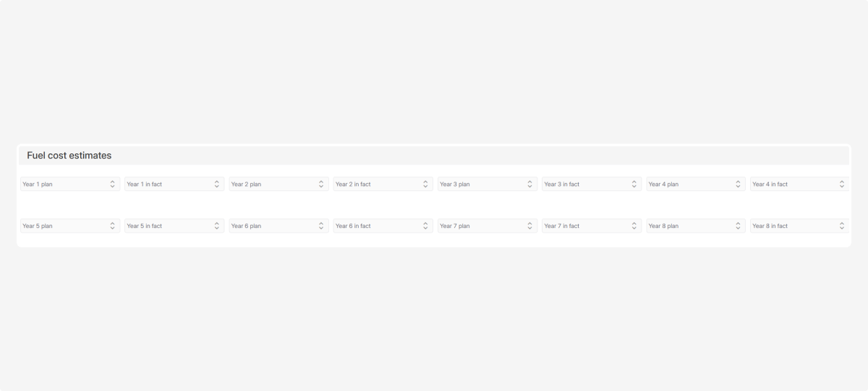Select the Year 3 in fact field
The width and height of the screenshot is (868, 391).
coord(591,184)
